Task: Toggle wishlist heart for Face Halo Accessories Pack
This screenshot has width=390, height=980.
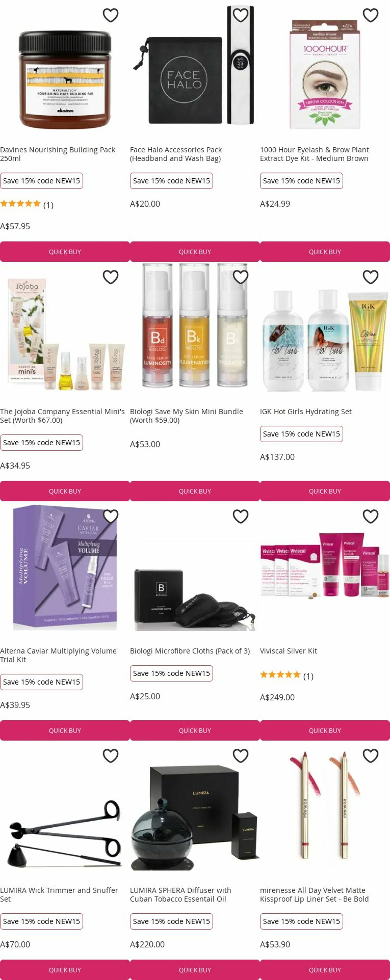Action: click(240, 15)
